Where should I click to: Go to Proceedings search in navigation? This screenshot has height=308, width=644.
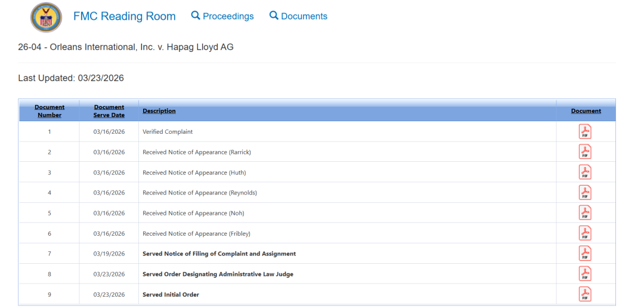tap(222, 16)
